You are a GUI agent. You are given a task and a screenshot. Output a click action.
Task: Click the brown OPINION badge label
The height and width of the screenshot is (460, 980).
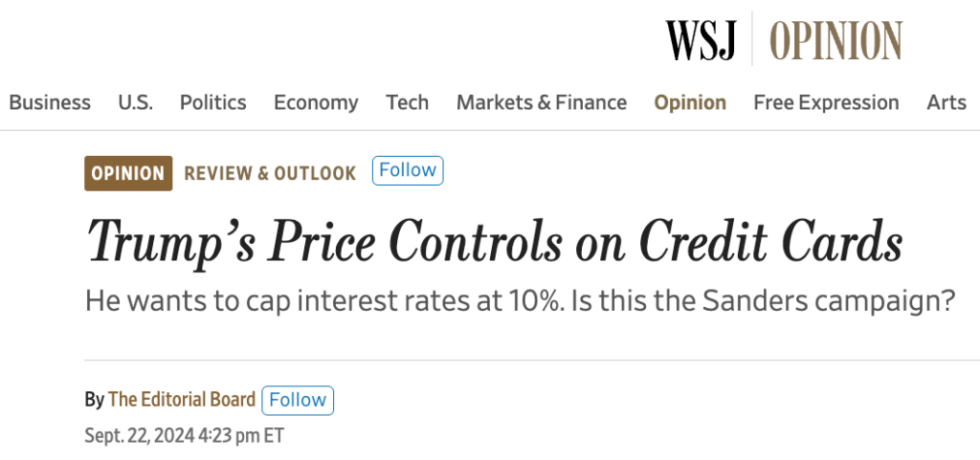[x=128, y=173]
